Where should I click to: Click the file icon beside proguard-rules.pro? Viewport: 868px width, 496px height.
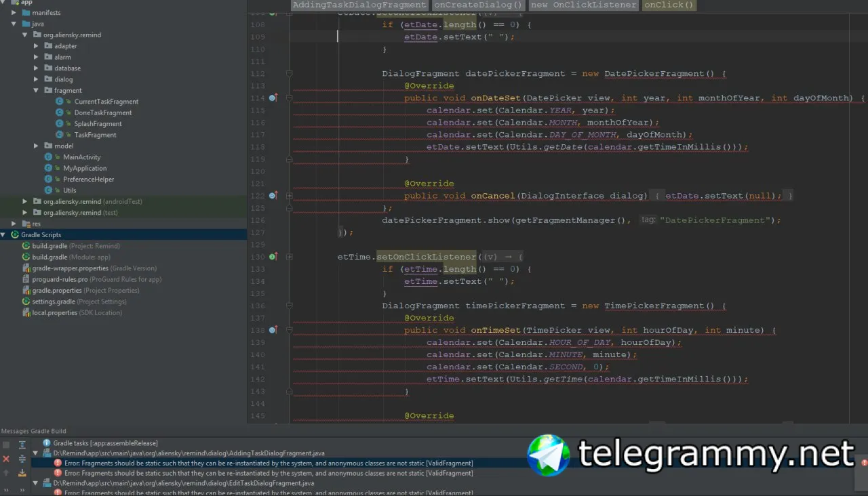[x=26, y=279]
